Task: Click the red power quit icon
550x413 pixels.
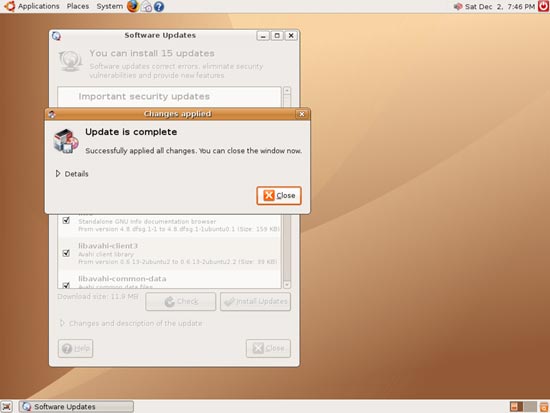Action: point(543,6)
